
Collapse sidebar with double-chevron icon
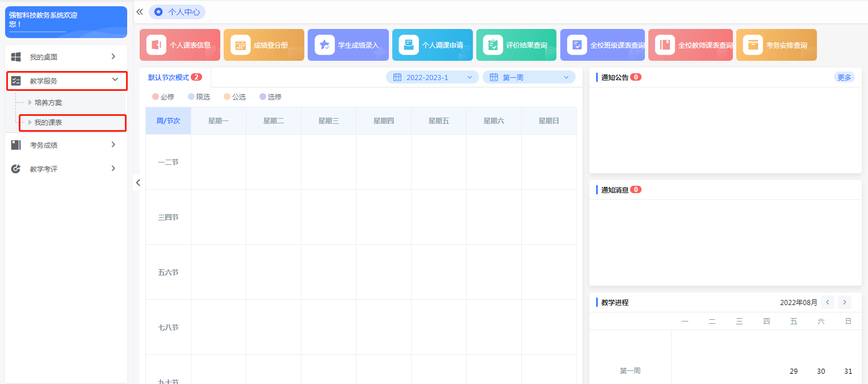tap(140, 11)
